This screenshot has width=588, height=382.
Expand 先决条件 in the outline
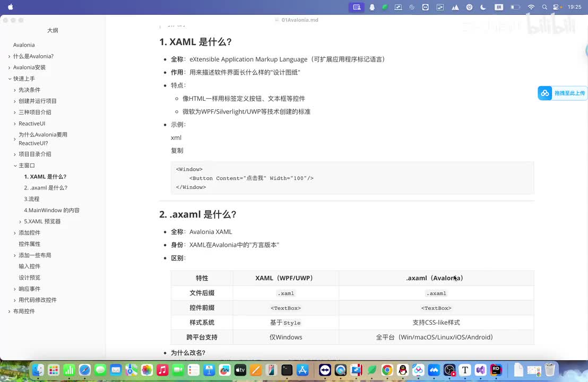(x=15, y=90)
